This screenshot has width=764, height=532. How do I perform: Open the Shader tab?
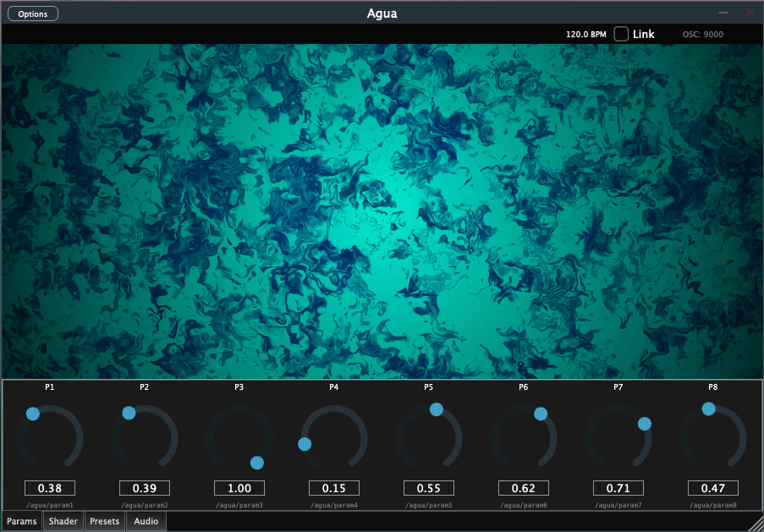tap(63, 521)
